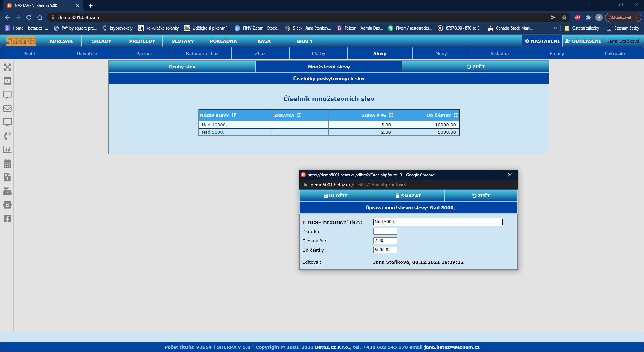Click the Uložit save button
Viewport: 644px width, 352px height.
(x=335, y=196)
